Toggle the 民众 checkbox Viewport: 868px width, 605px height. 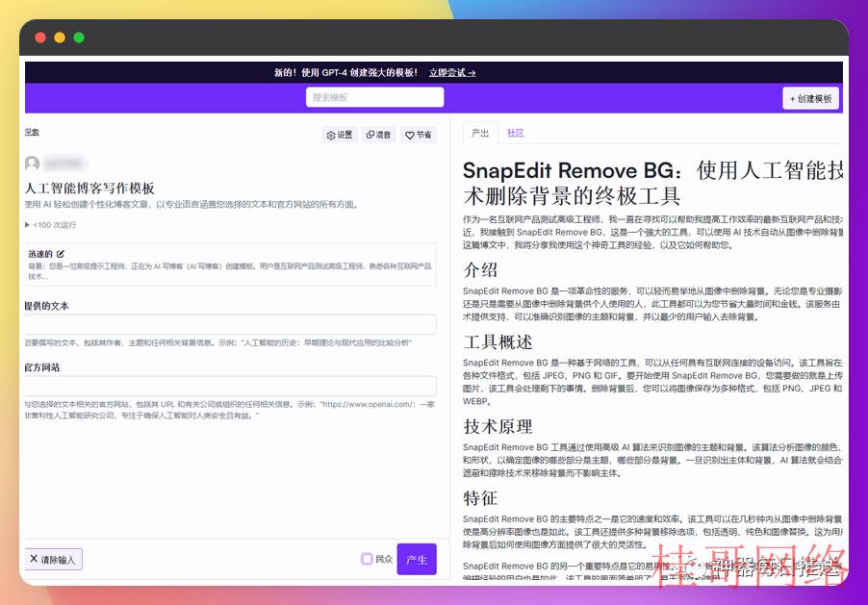coord(367,559)
